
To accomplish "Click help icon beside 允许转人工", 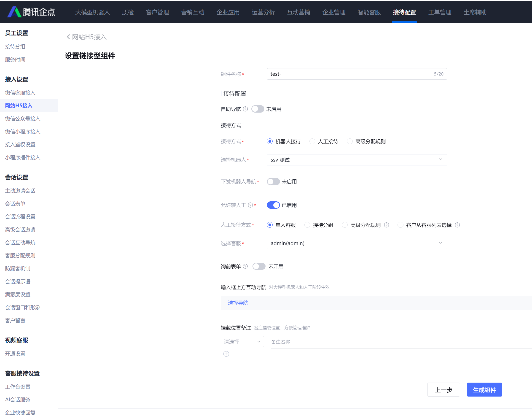I will (x=250, y=205).
